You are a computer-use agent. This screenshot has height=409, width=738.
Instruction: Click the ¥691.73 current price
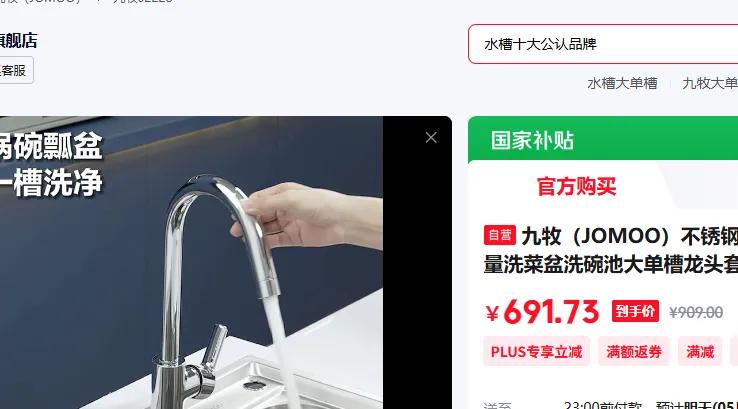[x=542, y=312]
